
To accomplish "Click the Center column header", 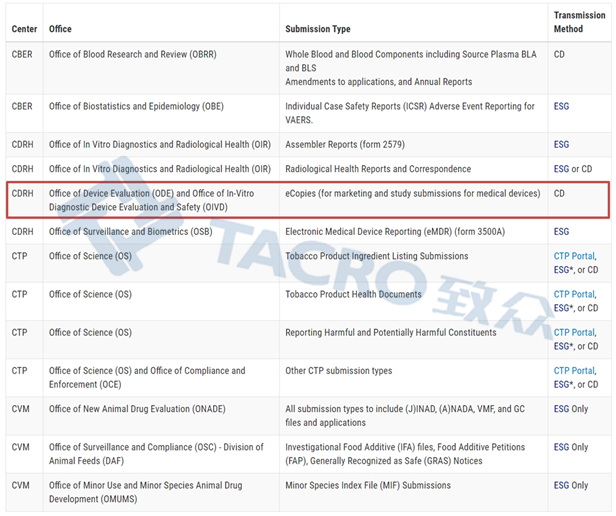I will click(25, 29).
